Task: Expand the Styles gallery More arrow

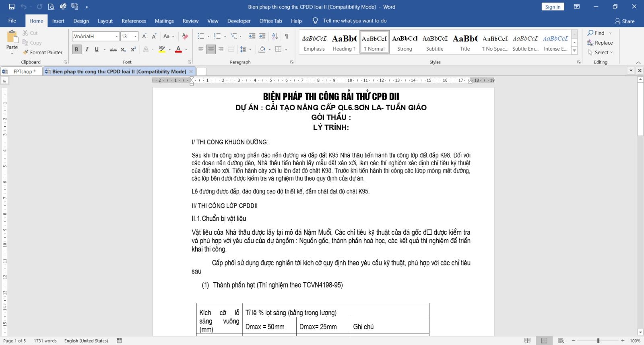Action: 574,51
